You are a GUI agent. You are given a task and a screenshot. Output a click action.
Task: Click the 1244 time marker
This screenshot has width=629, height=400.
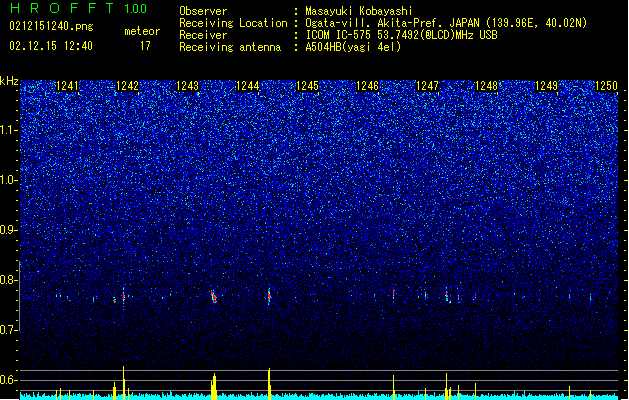pyautogui.click(x=248, y=86)
